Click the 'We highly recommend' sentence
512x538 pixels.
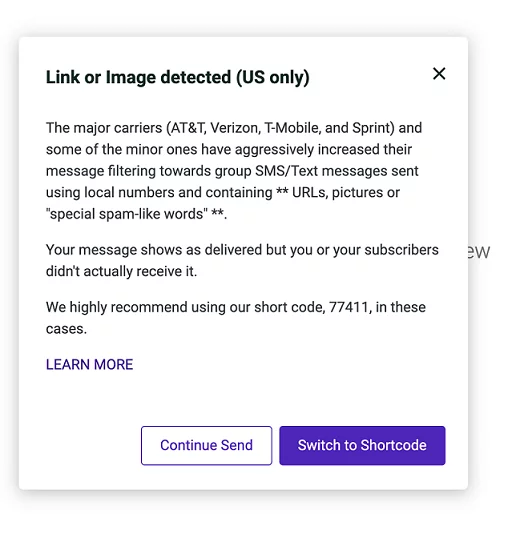point(116,307)
